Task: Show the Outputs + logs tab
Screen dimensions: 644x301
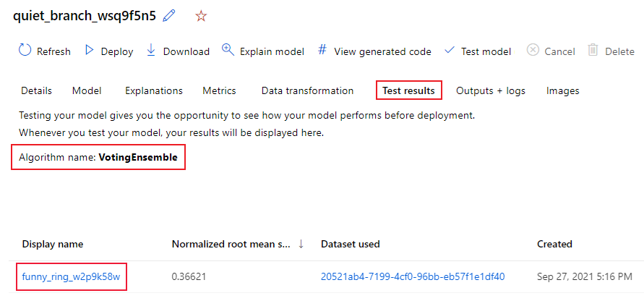Action: [x=490, y=90]
